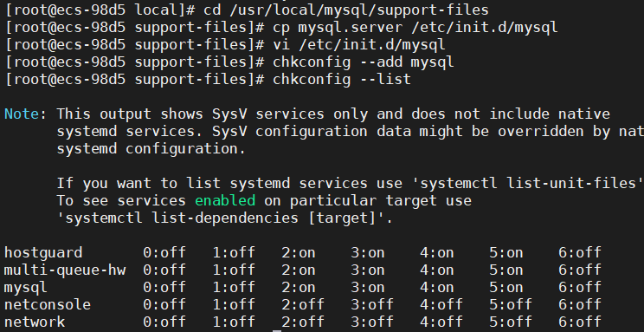Click the 'hostguard' service name
Image resolution: width=644 pixels, height=332 pixels.
click(x=43, y=252)
